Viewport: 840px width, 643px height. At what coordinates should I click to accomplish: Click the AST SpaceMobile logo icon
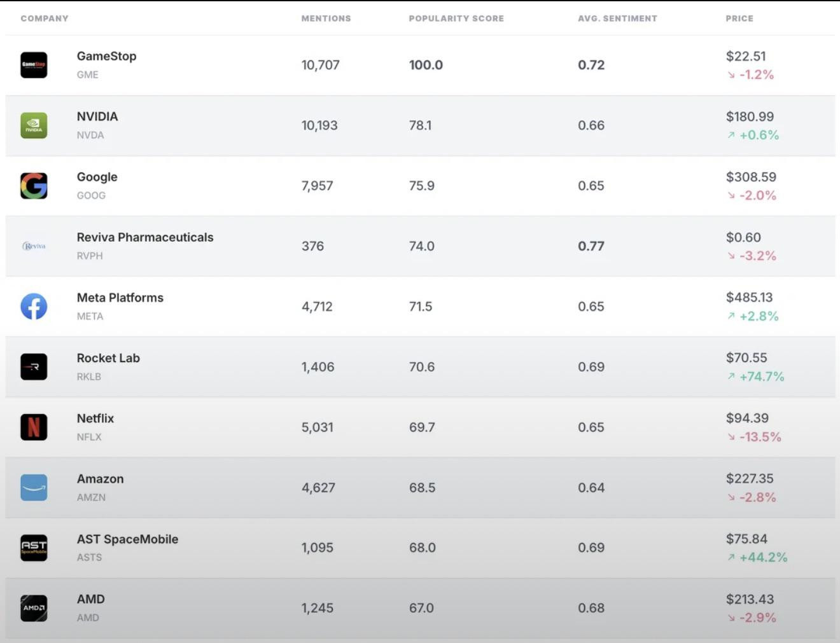(x=34, y=548)
